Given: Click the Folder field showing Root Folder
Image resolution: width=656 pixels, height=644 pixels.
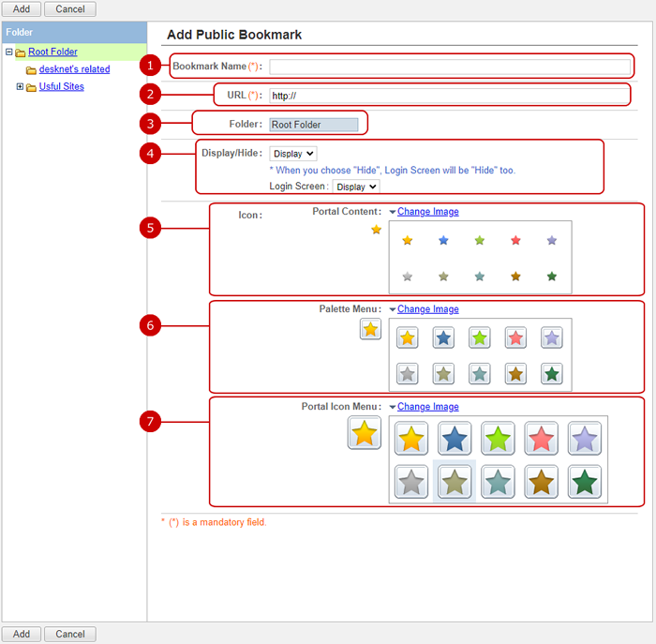Looking at the screenshot, I should [x=314, y=125].
